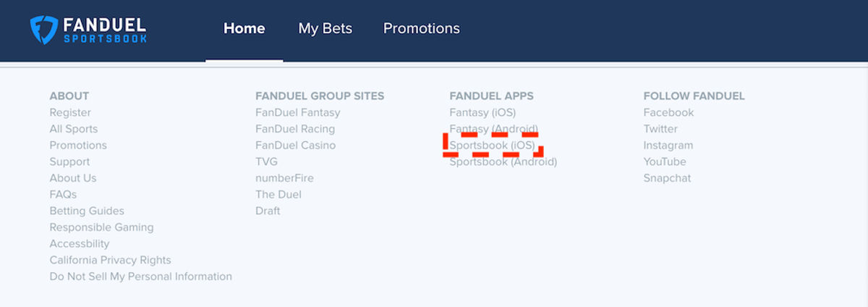Visit the Support page link
Viewport: 868px width, 307px height.
[70, 162]
